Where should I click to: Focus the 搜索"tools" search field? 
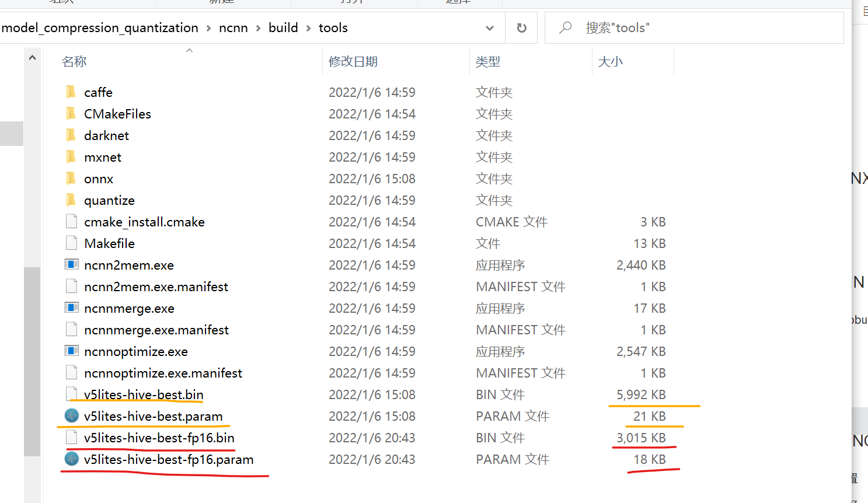click(694, 27)
